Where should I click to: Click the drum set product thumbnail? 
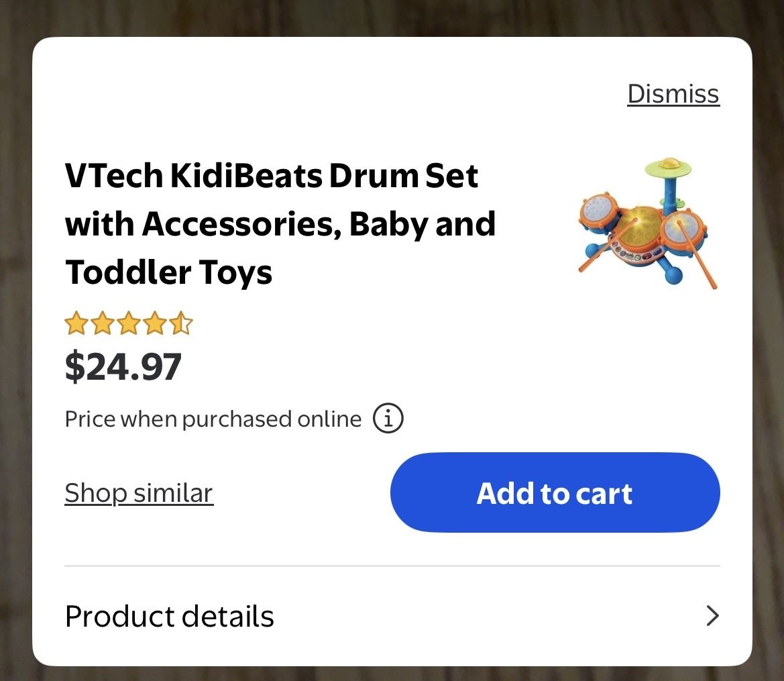[648, 223]
